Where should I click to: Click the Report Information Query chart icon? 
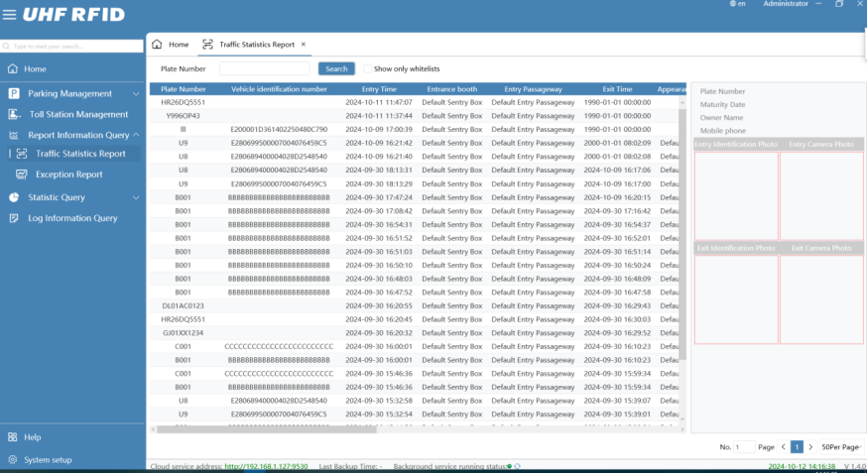coord(14,135)
